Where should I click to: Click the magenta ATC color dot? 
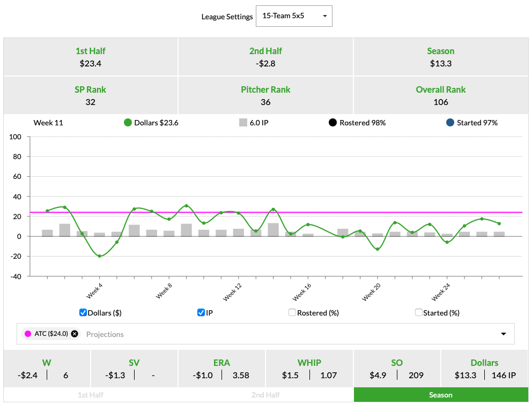pyautogui.click(x=27, y=334)
